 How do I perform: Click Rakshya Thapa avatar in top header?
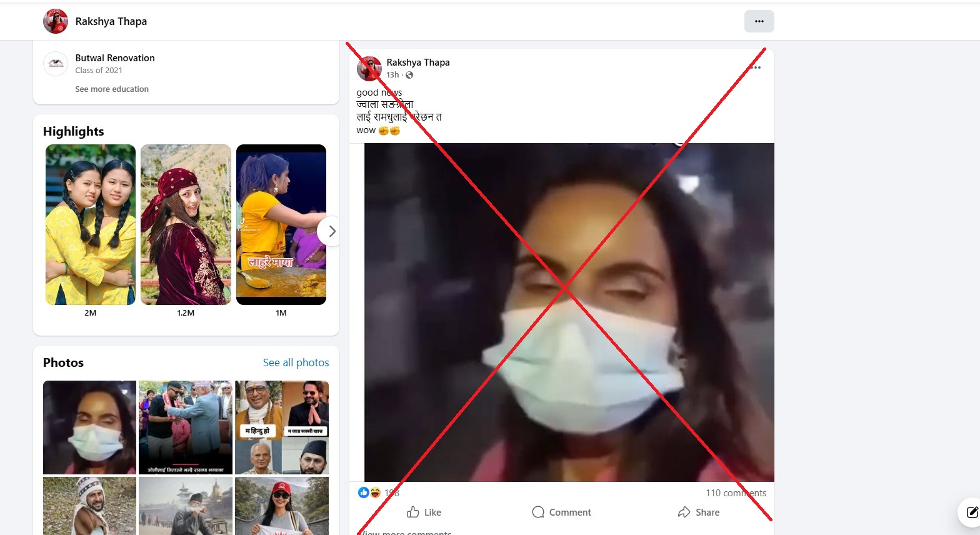pos(56,21)
